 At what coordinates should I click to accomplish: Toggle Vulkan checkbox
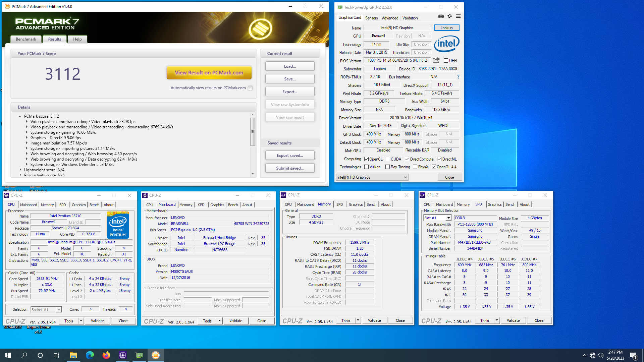click(x=366, y=167)
